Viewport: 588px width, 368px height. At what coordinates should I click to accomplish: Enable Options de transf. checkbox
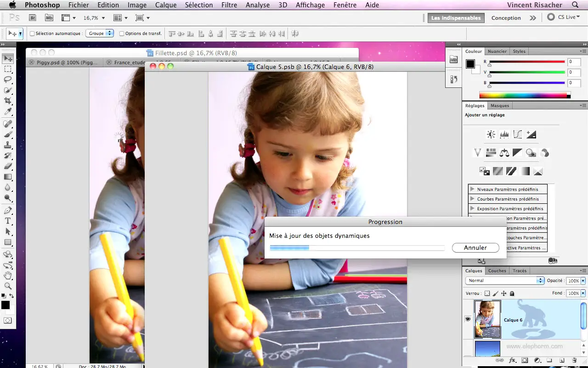pos(122,34)
